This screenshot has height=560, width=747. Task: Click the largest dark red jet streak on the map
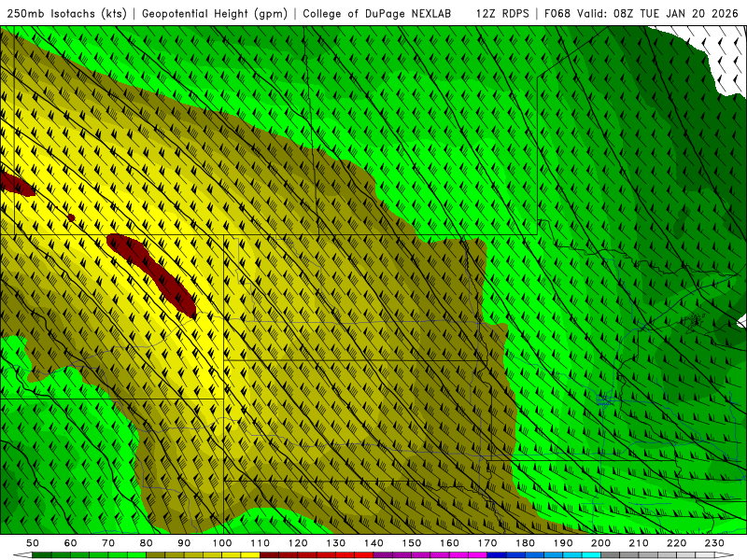point(153,273)
